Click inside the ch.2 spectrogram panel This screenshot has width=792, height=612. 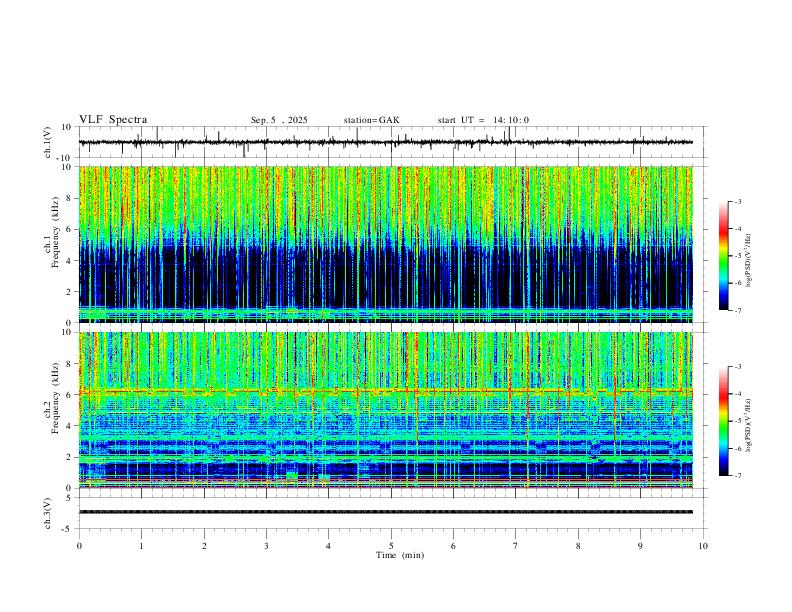tap(385, 410)
